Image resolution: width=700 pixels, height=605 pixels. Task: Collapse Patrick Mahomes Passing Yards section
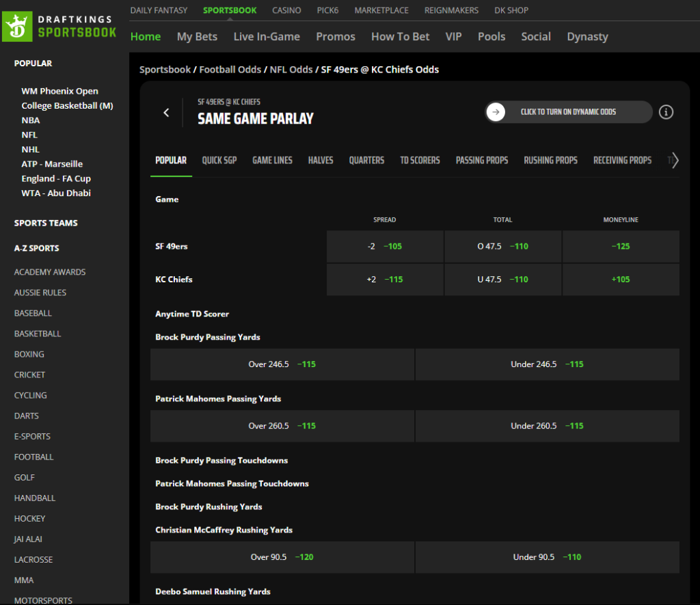pos(218,399)
